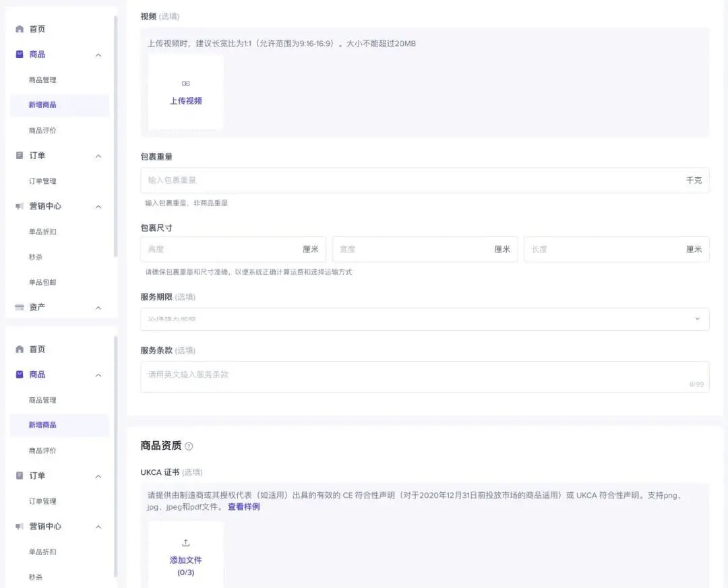Click the 商品 bag icon in the lower sidebar
This screenshot has width=728, height=588.
pyautogui.click(x=20, y=374)
